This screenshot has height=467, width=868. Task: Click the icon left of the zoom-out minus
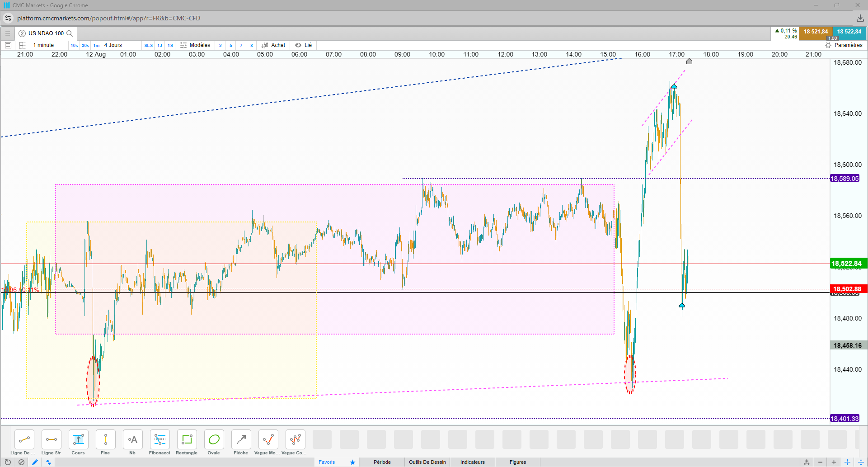(807, 462)
